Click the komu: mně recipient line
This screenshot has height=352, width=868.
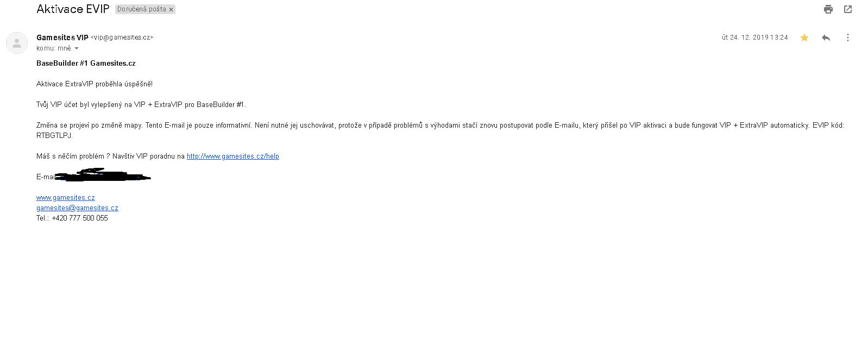(x=54, y=48)
